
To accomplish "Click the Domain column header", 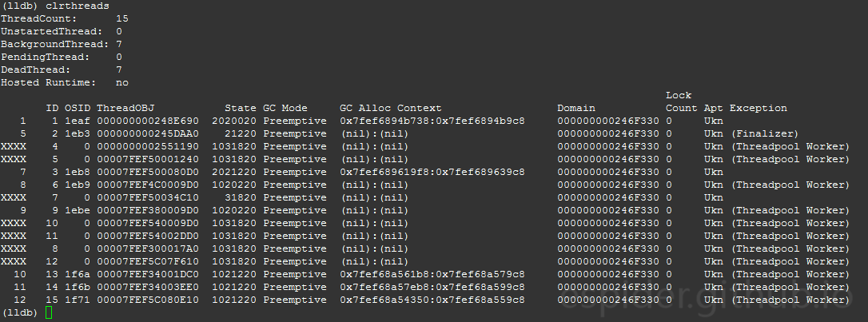I will tap(576, 108).
